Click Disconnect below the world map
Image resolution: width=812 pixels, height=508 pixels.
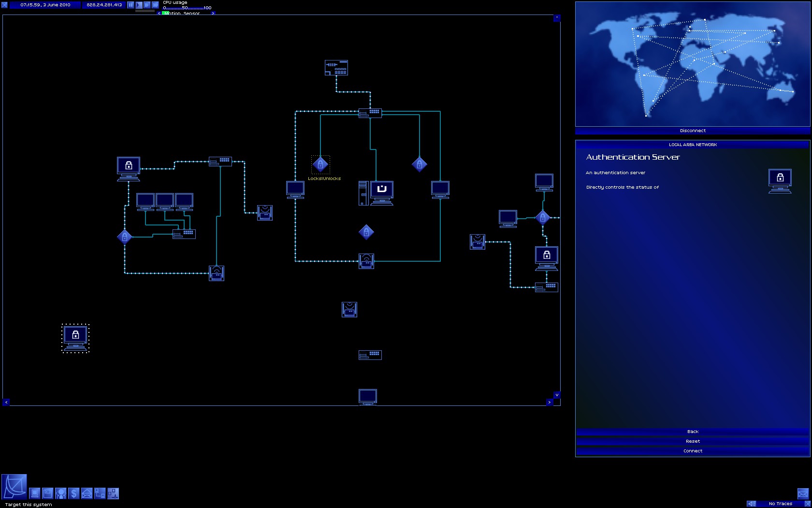[693, 131]
